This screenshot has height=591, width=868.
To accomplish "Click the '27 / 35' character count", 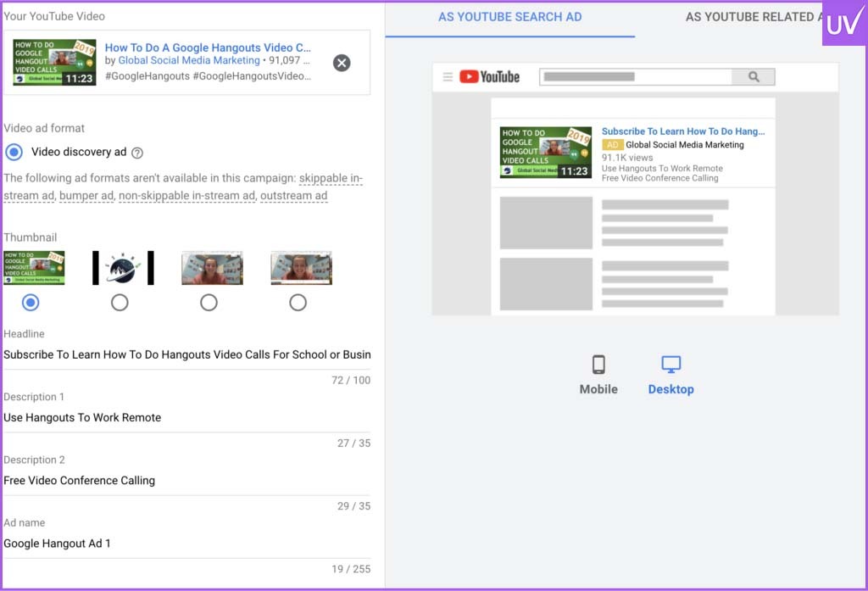I will point(353,443).
